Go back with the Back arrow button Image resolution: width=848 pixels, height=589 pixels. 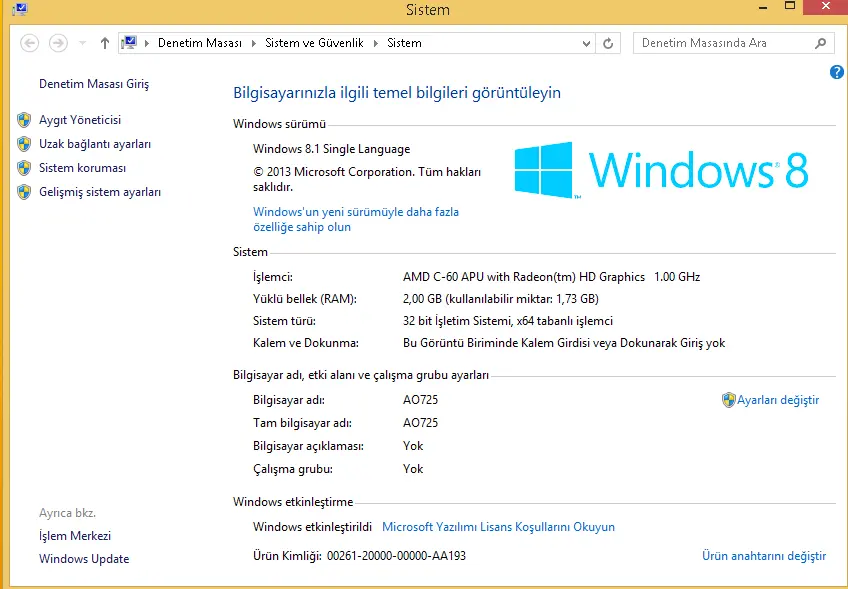tap(29, 43)
